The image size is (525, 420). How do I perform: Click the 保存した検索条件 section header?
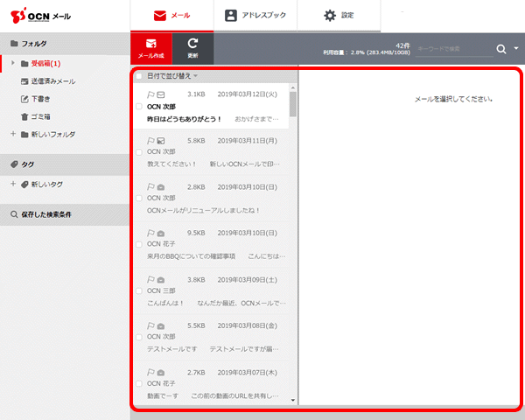[65, 214]
